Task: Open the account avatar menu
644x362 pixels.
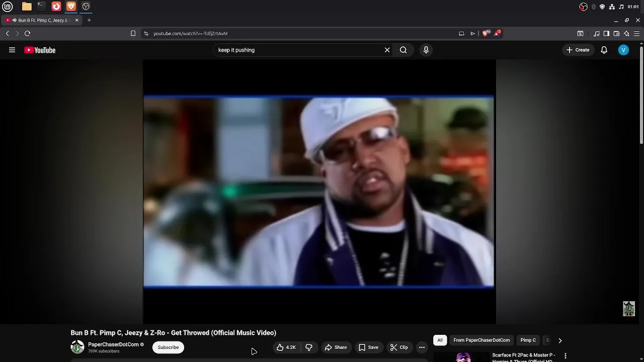Action: pyautogui.click(x=623, y=50)
